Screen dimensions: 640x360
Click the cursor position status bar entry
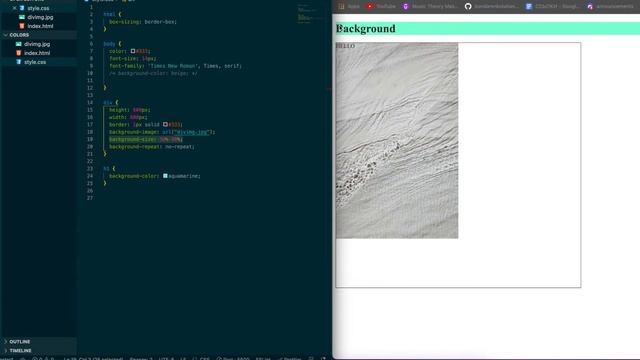point(93,358)
